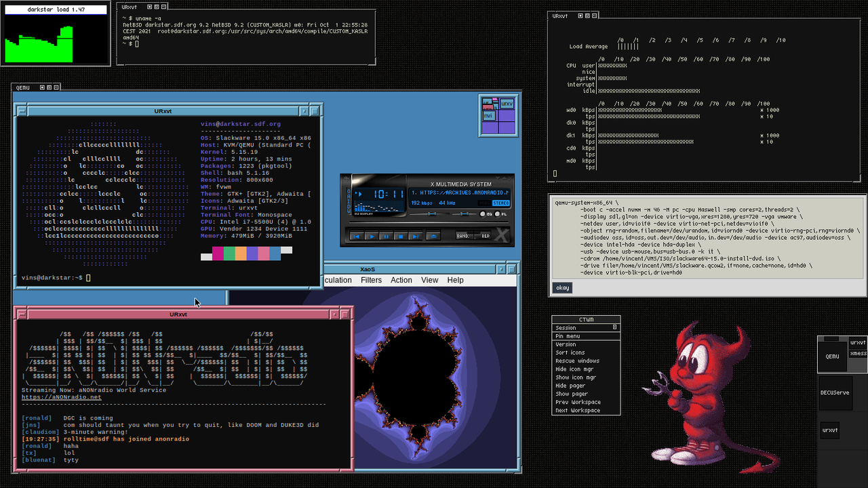This screenshot has width=868, height=488.
Task: Open file with XMMS eject button
Action: pyautogui.click(x=433, y=235)
